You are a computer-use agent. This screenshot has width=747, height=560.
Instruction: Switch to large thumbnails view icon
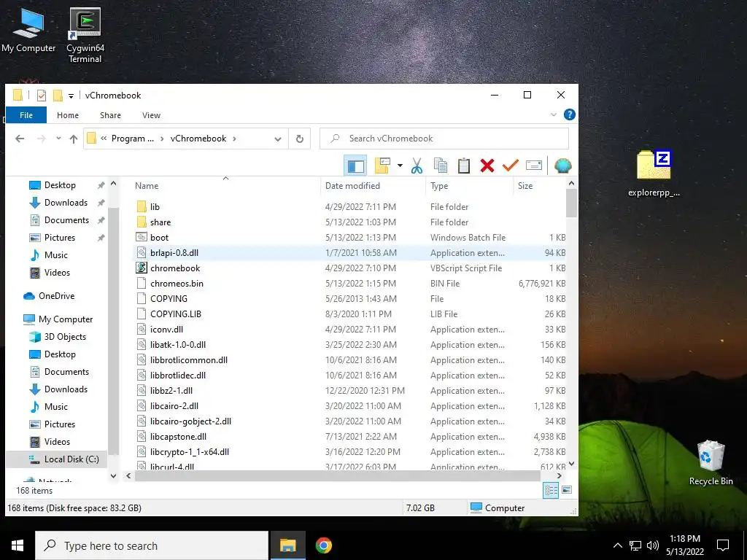click(567, 490)
